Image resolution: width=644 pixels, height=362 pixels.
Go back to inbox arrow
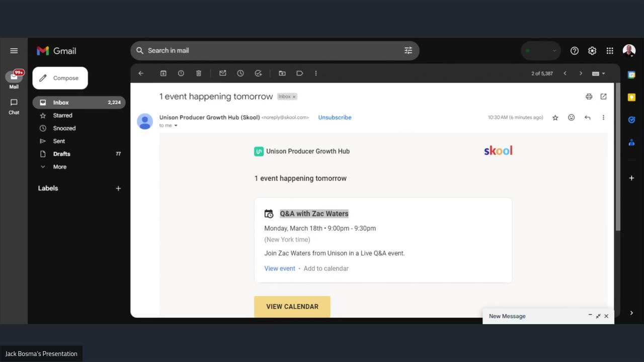click(x=141, y=73)
